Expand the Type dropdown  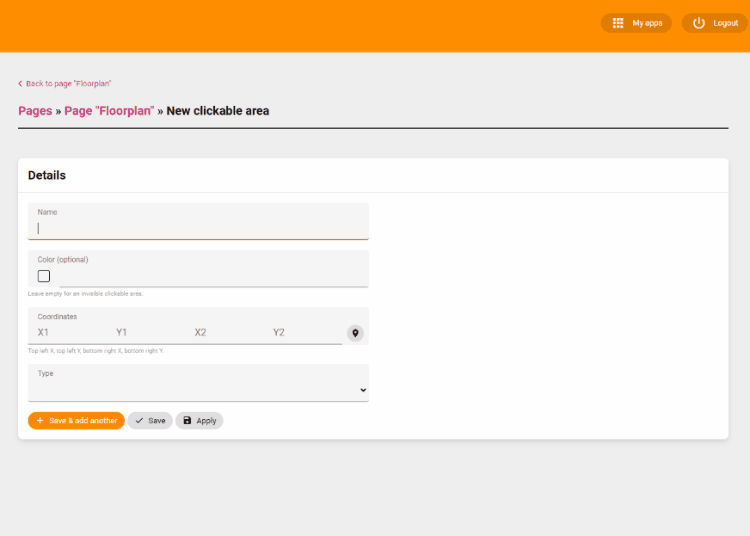198,389
